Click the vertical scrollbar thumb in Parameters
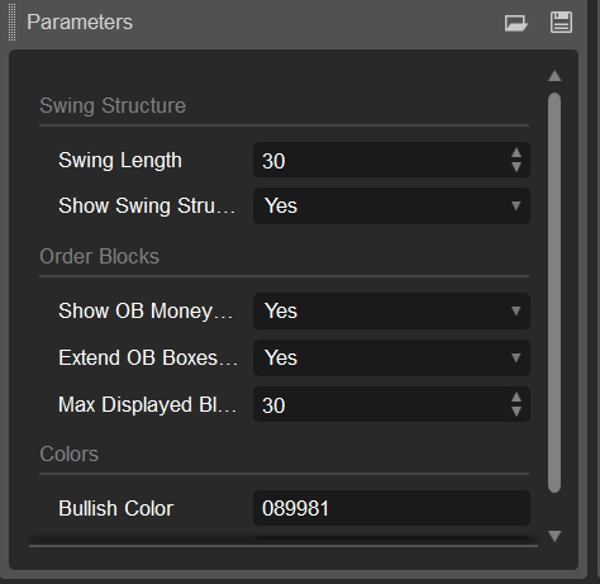600x584 pixels. (554, 293)
